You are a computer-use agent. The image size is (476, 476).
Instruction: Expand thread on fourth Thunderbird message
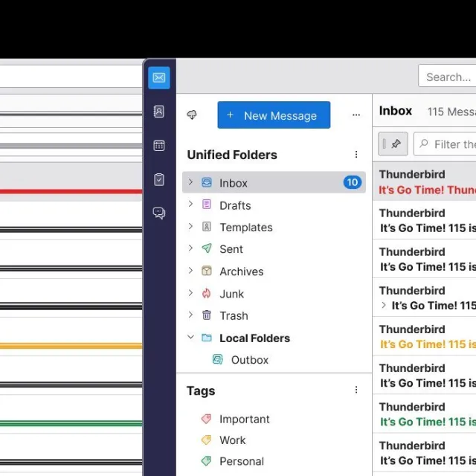(x=384, y=305)
